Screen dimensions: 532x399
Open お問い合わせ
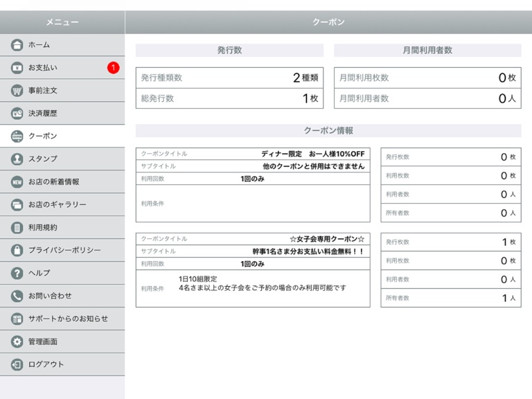point(62,296)
